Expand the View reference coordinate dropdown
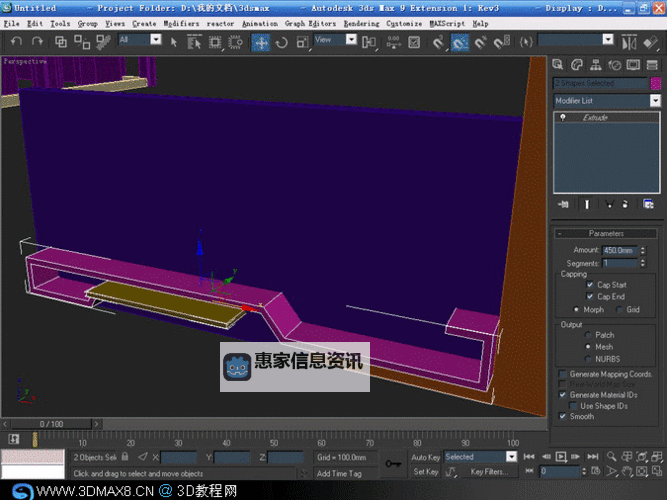 (352, 40)
